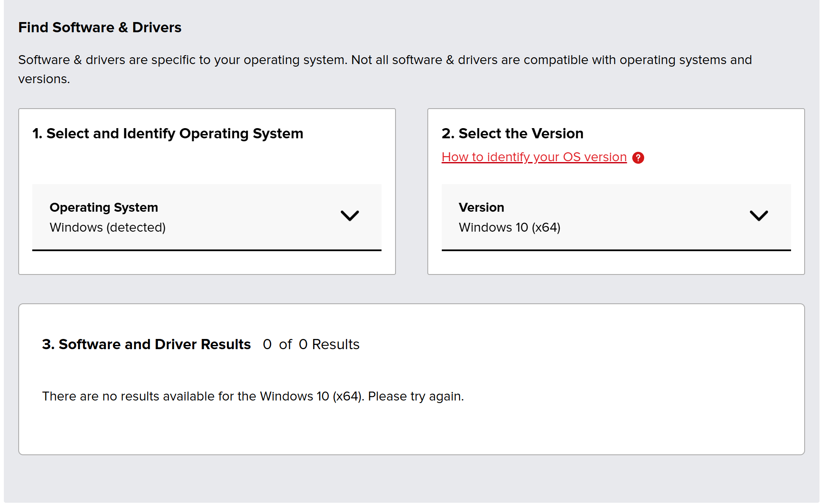825x504 pixels.
Task: Click the 'Please try again.' sentence
Action: 416,396
